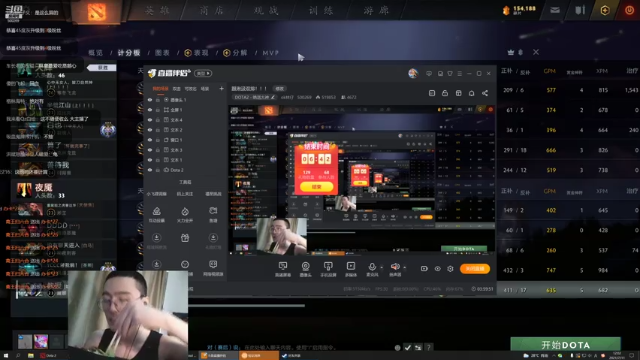Click the lock icon in stream header
The height and width of the screenshot is (360, 640).
[x=445, y=93]
